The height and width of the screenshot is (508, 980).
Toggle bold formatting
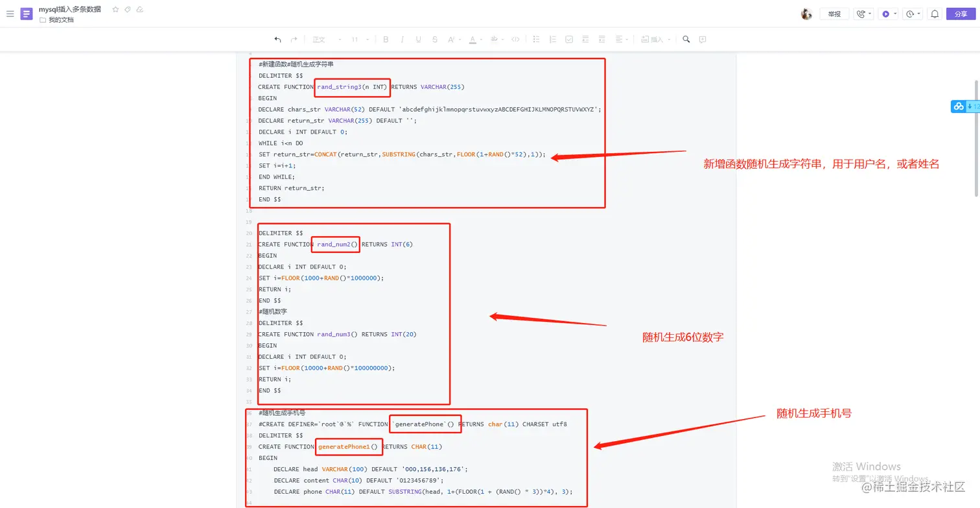(x=386, y=40)
